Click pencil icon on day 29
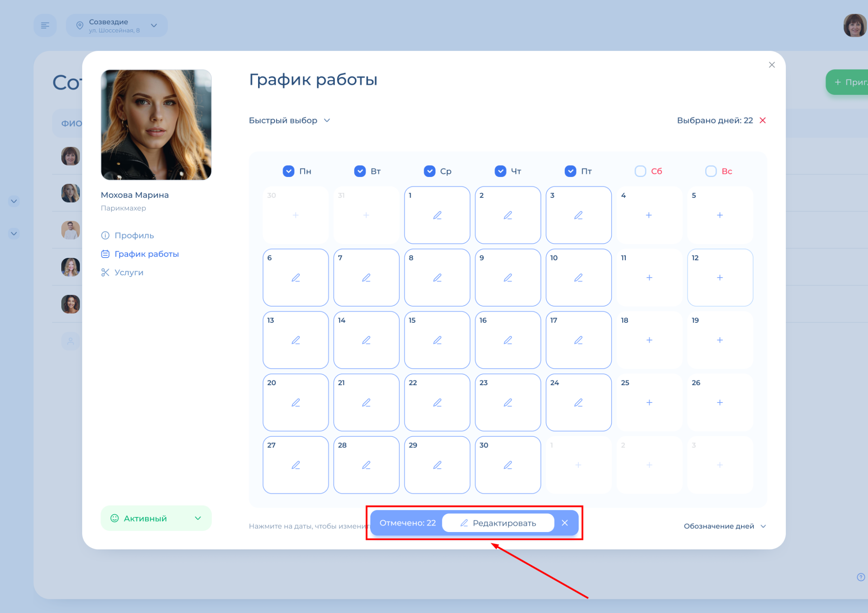The image size is (868, 613). [x=437, y=465]
